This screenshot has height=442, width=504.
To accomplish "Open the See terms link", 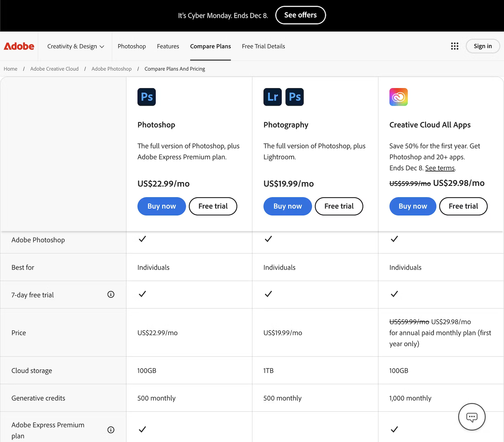I will tap(440, 168).
